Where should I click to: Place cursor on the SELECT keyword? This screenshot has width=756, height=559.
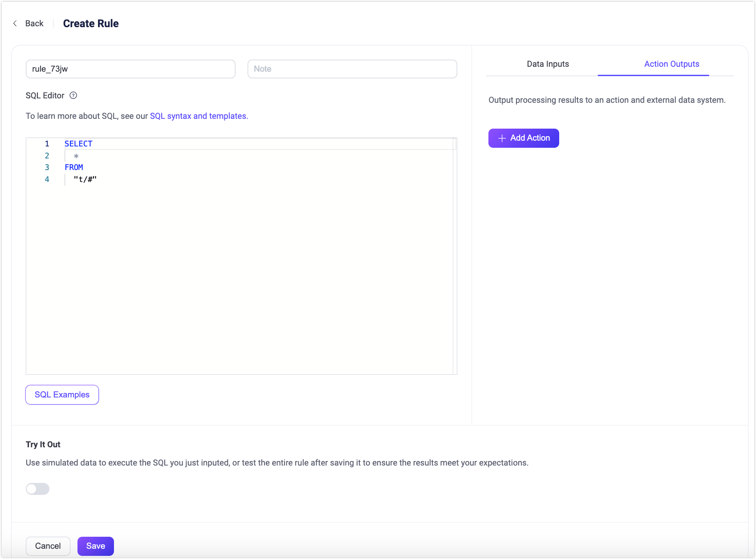pyautogui.click(x=78, y=144)
